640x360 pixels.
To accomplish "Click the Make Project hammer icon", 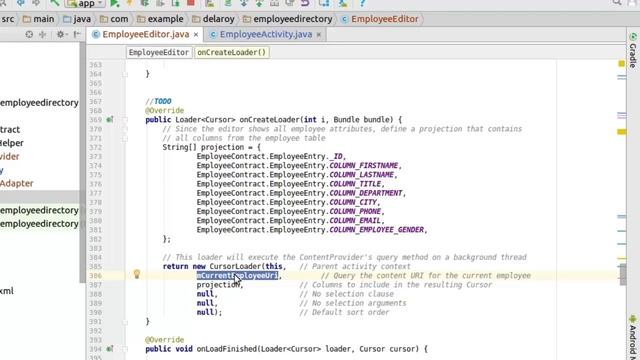I will point(54,3).
